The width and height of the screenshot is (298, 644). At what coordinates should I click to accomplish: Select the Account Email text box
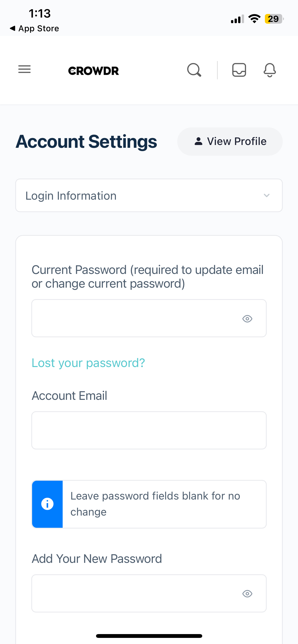(149, 430)
